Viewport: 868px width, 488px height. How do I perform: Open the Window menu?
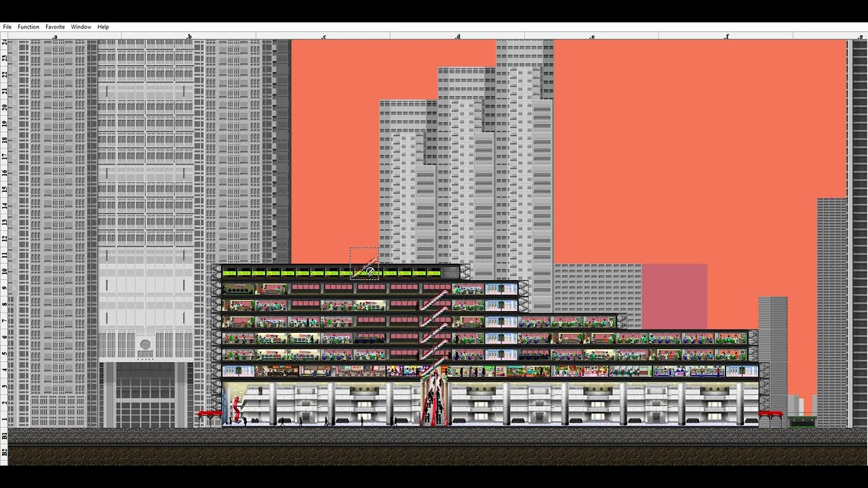coord(81,27)
